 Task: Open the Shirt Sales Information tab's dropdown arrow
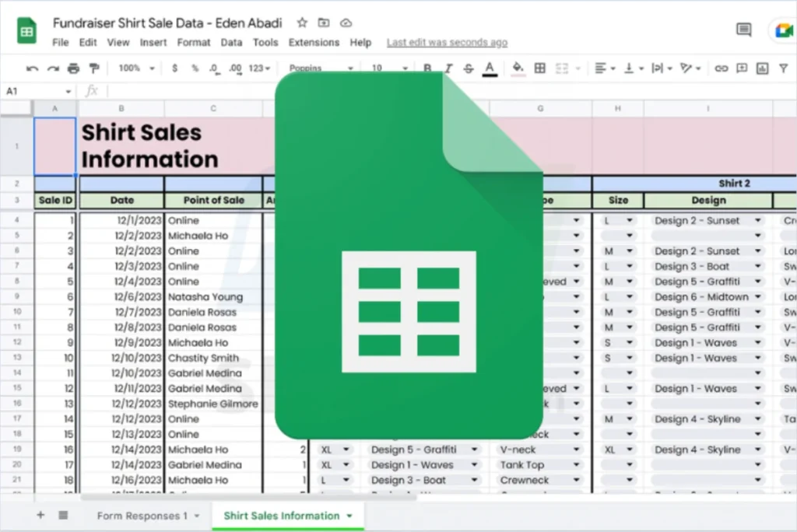[x=349, y=516]
